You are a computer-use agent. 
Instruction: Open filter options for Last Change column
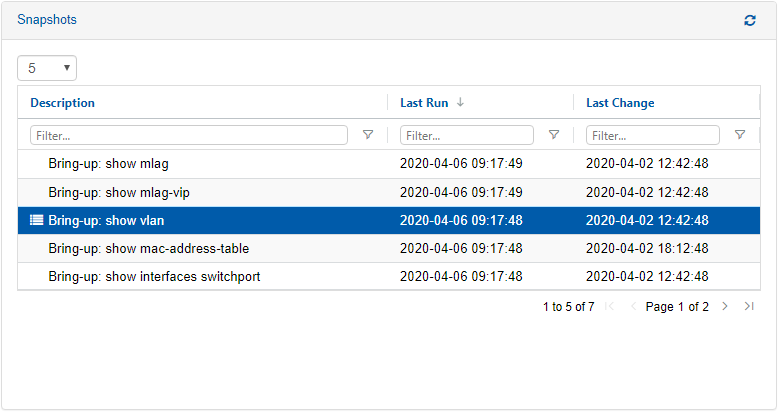(x=740, y=135)
